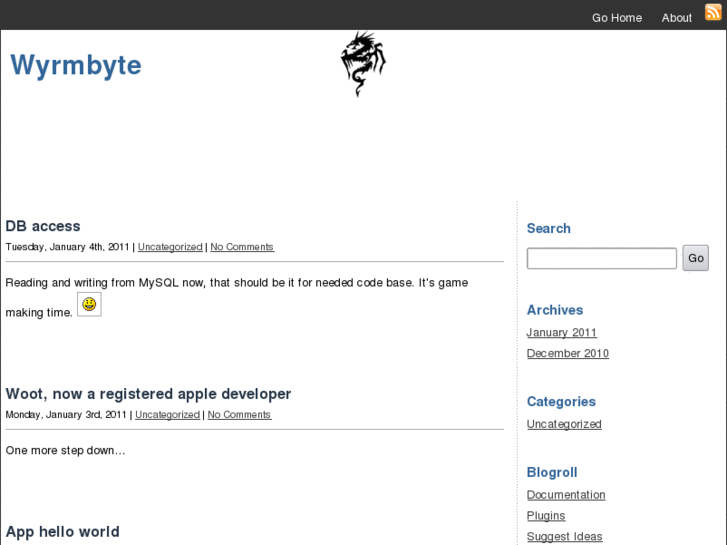Viewport: 727px width, 545px height.
Task: Click the Search sidebar heading
Action: tap(548, 228)
